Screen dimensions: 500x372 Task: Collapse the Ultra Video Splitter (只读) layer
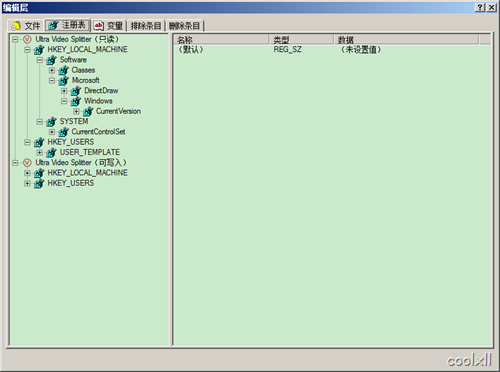click(x=15, y=39)
